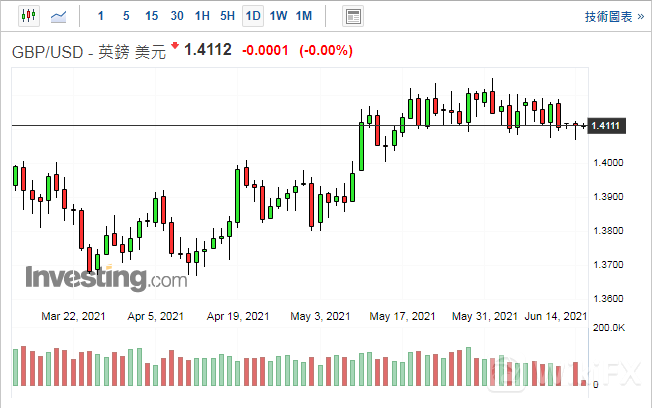The height and width of the screenshot is (408, 652).
Task: Set chart to 5H interval
Action: [x=227, y=16]
